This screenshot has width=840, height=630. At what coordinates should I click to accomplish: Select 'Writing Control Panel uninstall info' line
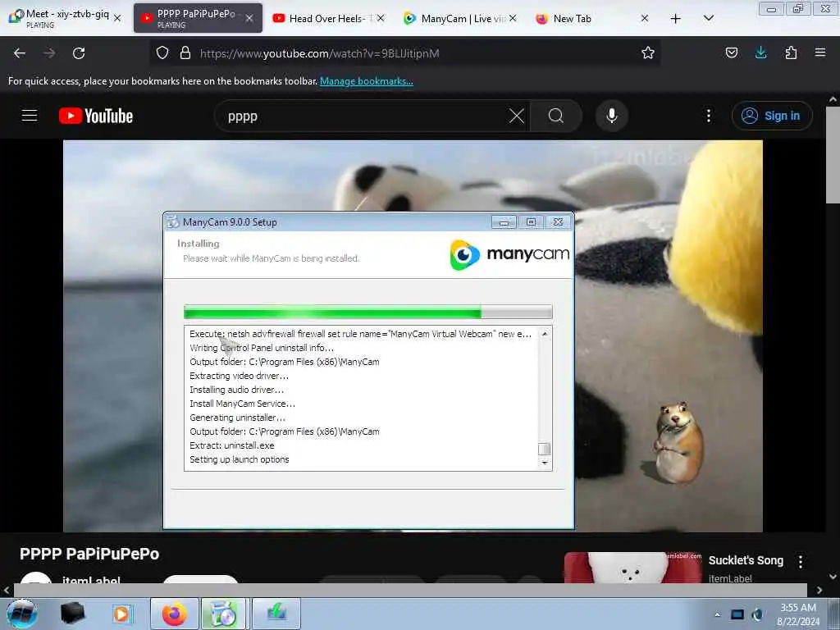coord(262,348)
